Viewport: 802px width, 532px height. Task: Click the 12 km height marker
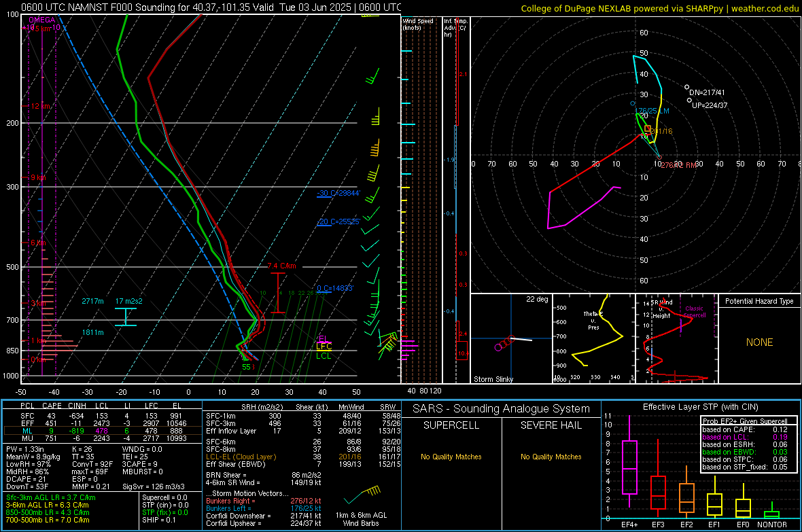point(41,106)
